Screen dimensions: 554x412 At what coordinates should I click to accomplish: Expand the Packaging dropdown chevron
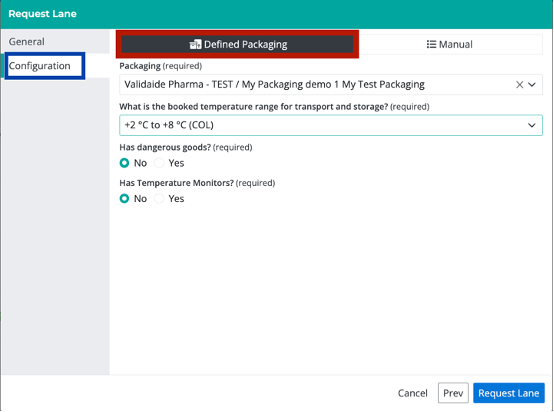[x=532, y=85]
